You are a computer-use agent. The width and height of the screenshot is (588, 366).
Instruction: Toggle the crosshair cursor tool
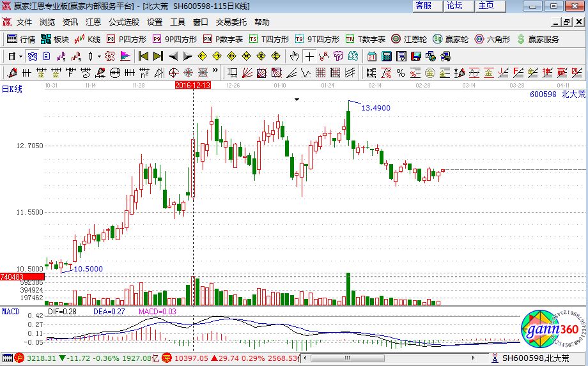tap(309, 56)
